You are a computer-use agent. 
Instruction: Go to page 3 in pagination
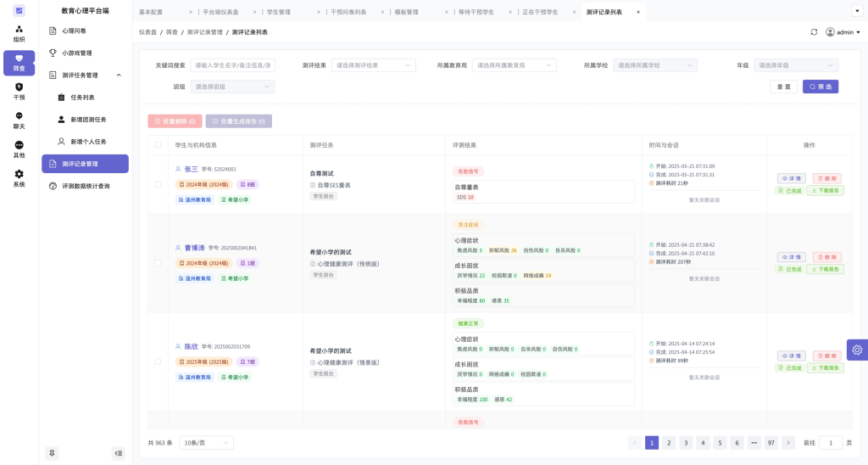686,443
